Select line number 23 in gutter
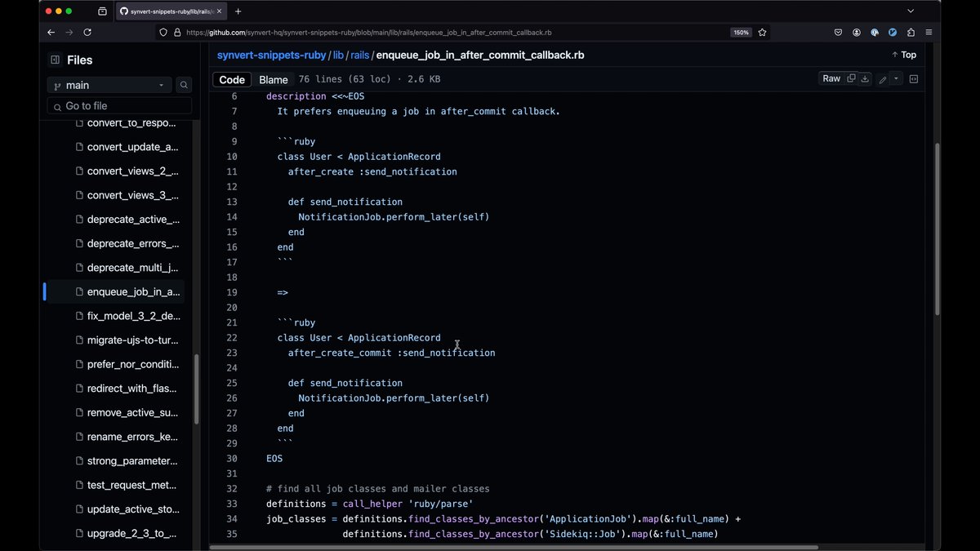This screenshot has width=980, height=551. [232, 353]
